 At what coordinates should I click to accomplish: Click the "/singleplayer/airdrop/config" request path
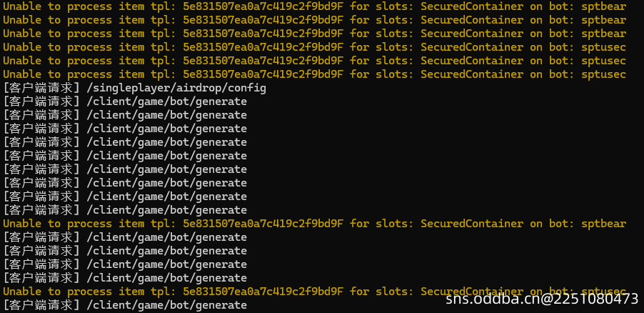pos(176,88)
